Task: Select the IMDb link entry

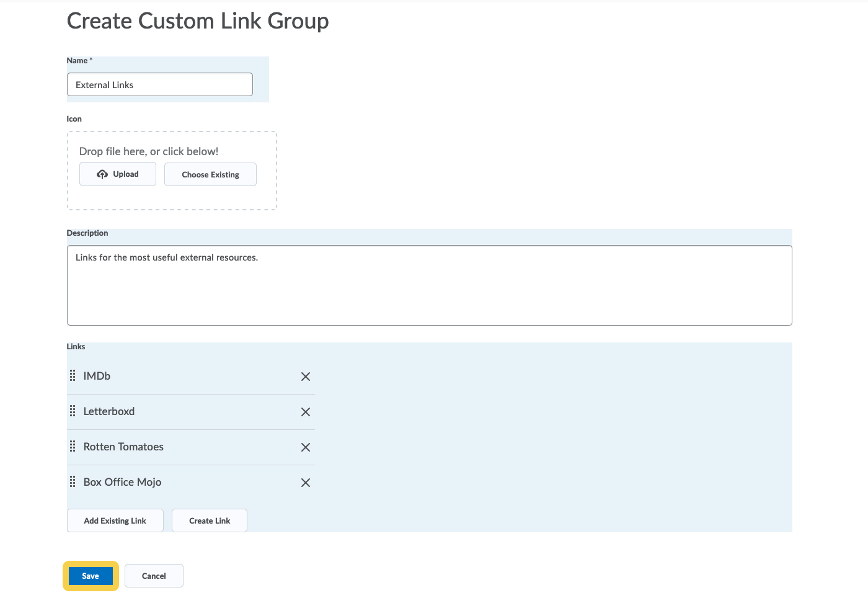Action: pyautogui.click(x=97, y=376)
